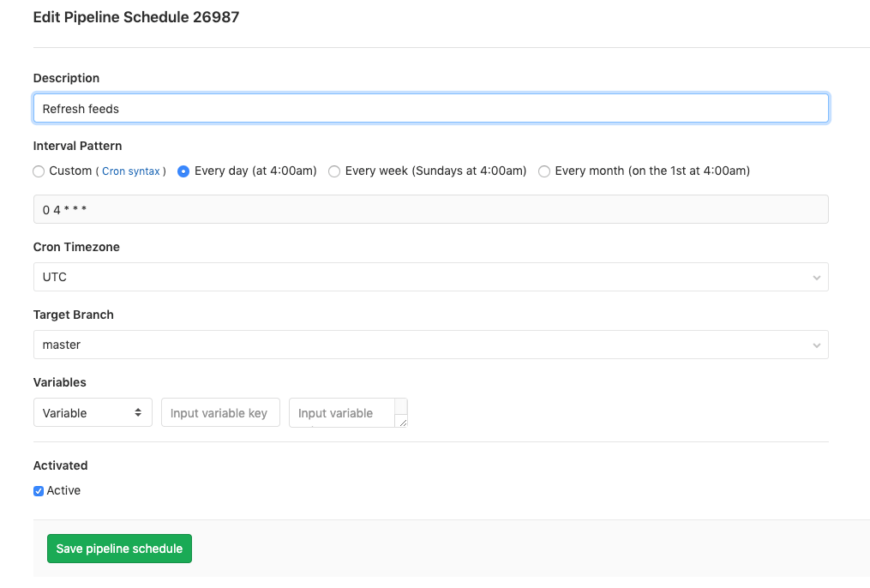Click the Input variable value field
The height and width of the screenshot is (588, 870).
(x=341, y=412)
